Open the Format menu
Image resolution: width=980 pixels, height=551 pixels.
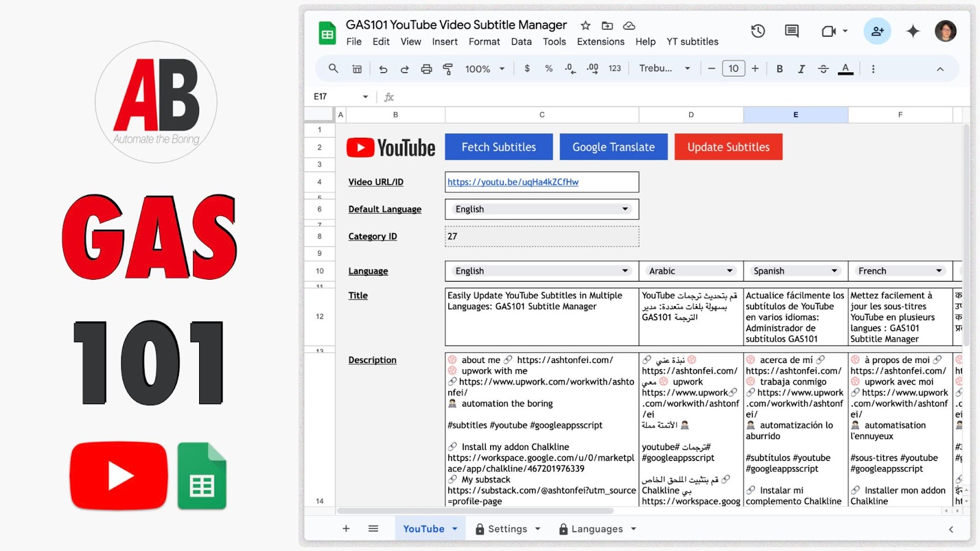click(x=484, y=42)
